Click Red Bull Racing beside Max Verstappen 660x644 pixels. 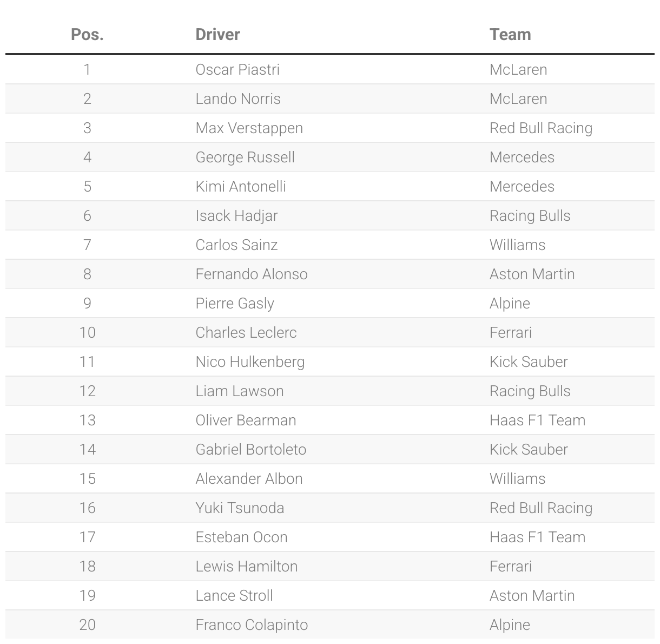coord(541,128)
